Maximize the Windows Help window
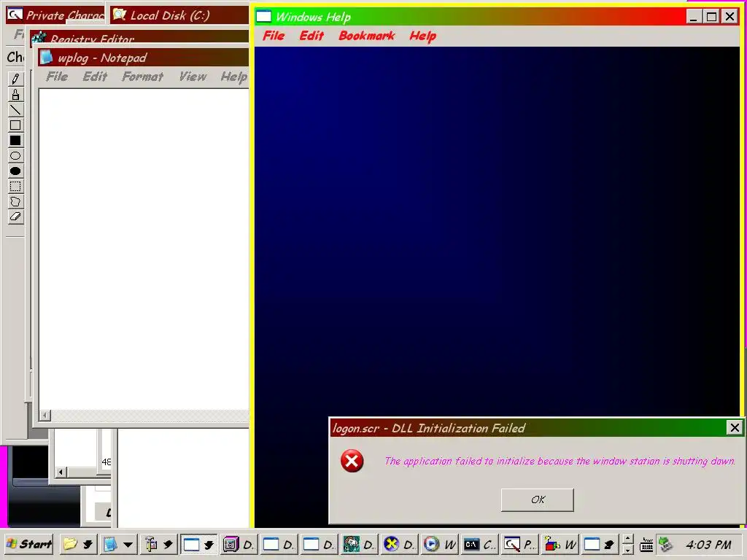Screen dimensions: 747x560 point(712,17)
